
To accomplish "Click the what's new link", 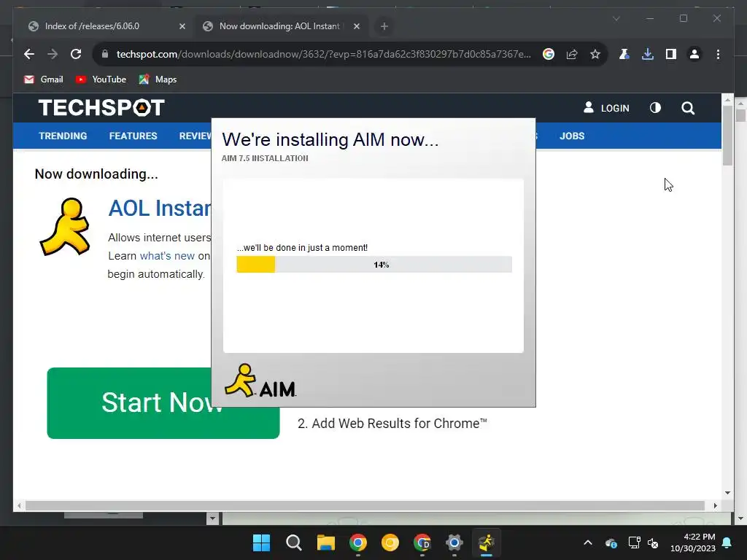I will (167, 256).
